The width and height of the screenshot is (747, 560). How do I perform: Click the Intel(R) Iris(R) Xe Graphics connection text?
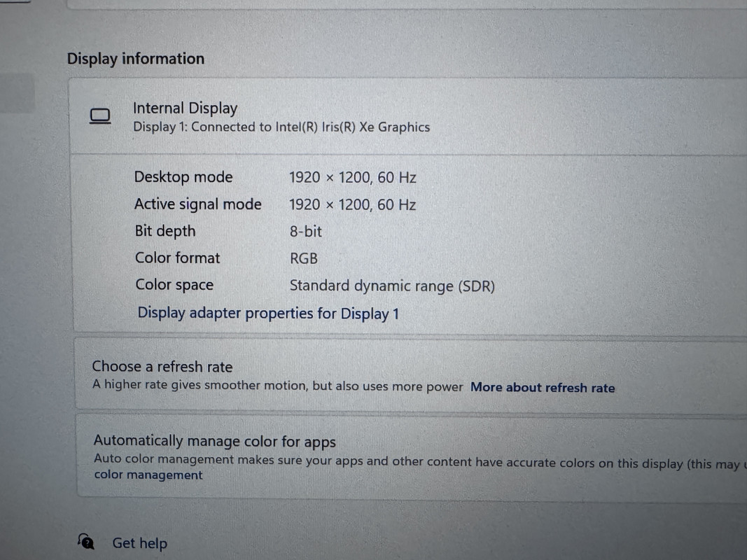(281, 127)
